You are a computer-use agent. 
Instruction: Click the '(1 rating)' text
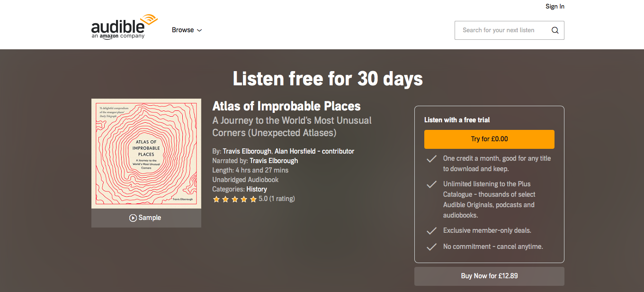pos(282,199)
